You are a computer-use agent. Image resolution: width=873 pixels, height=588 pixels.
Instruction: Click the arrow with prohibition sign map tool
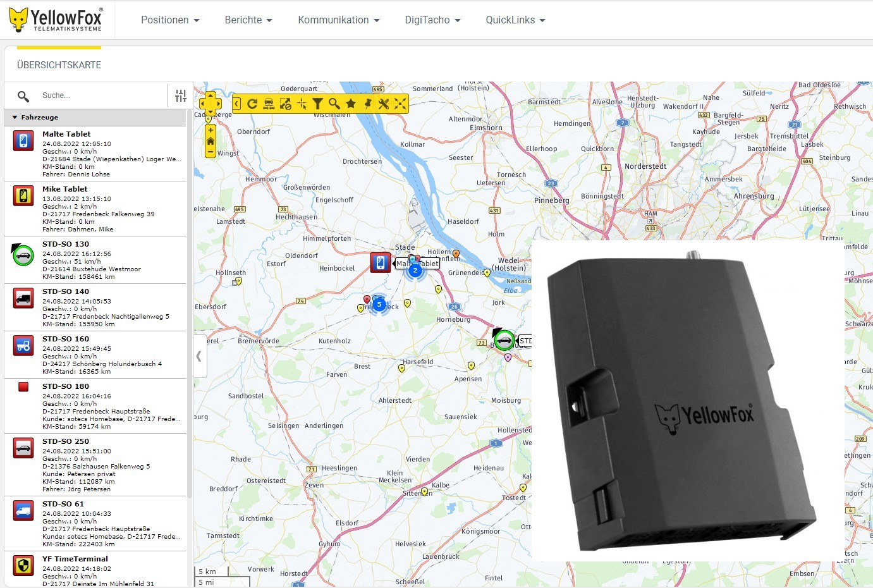[285, 104]
